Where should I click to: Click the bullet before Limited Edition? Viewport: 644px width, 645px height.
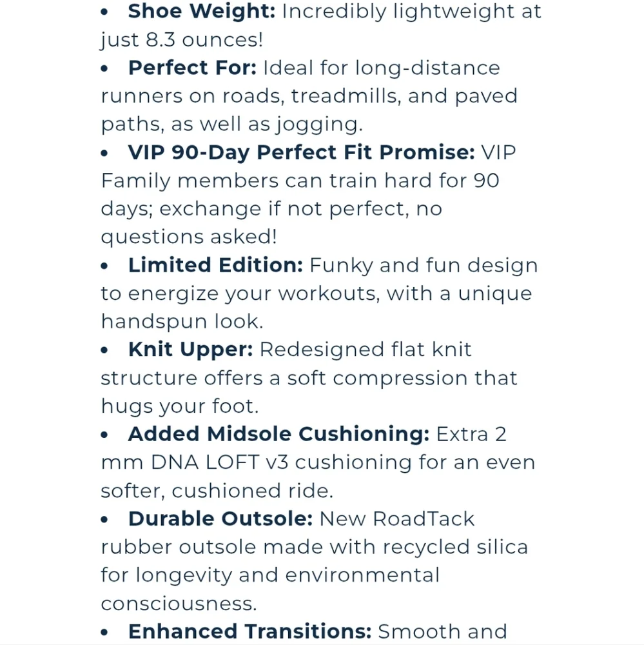[104, 266]
